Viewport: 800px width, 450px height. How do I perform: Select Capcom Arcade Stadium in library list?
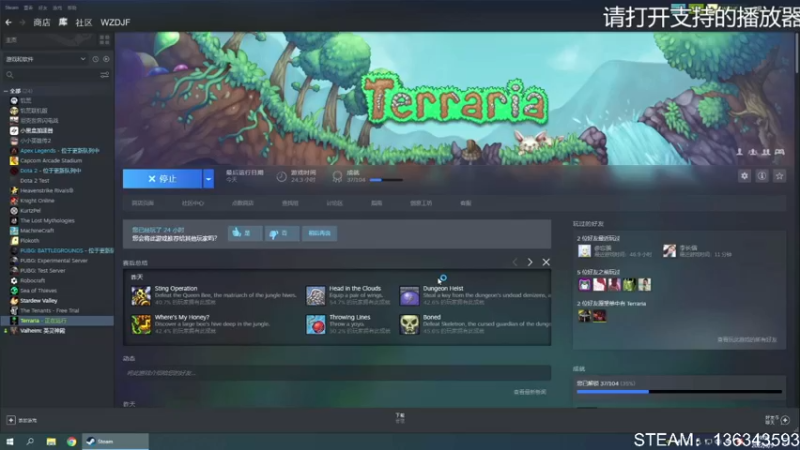[x=51, y=160]
